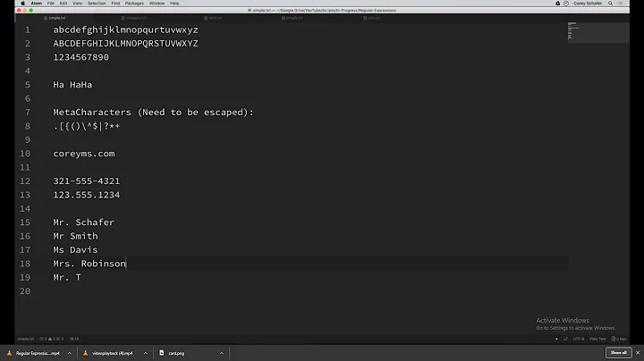Click the digits 1234567890 on line 3
Screen dimensions: 644x361
tap(80, 57)
